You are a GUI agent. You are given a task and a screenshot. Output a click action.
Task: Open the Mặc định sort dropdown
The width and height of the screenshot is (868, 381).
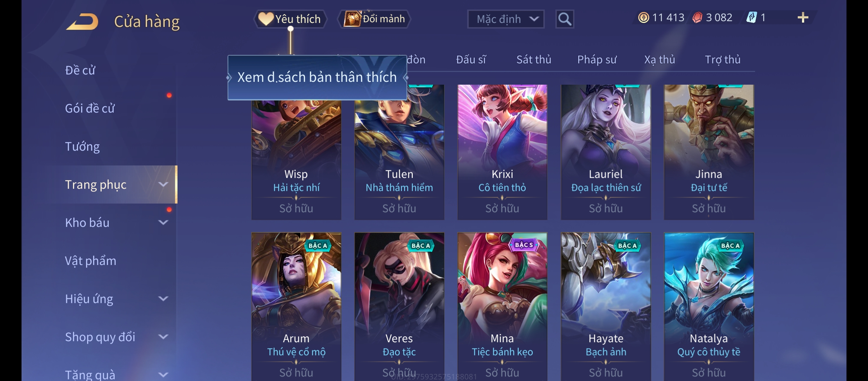(506, 19)
